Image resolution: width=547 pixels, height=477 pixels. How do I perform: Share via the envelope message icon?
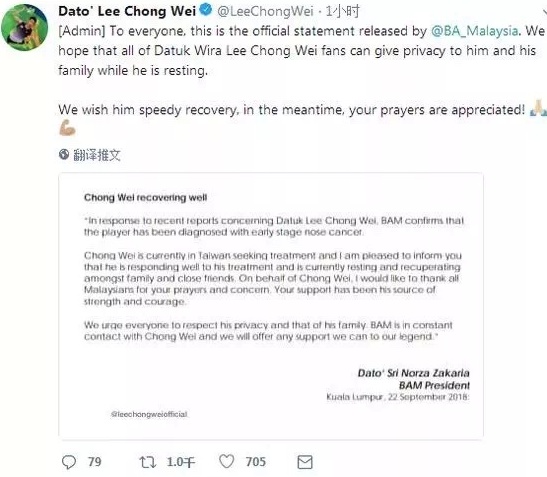pos(305,462)
